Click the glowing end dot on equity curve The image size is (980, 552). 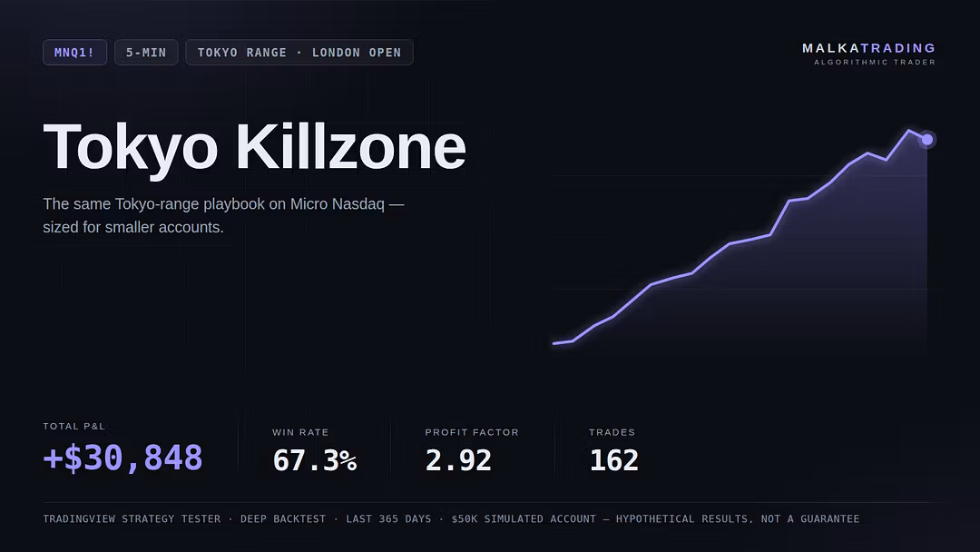click(x=926, y=140)
